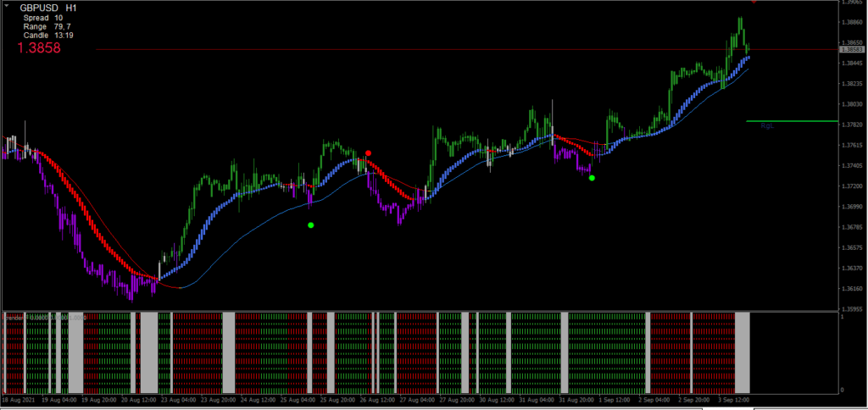
Task: Select the green signal dot near 31 Aug
Action: [x=592, y=178]
